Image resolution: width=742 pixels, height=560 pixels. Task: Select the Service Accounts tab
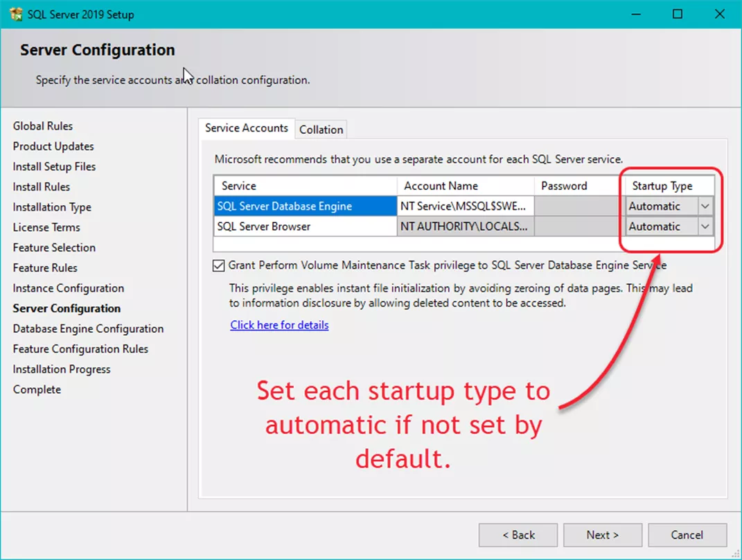coord(247,128)
